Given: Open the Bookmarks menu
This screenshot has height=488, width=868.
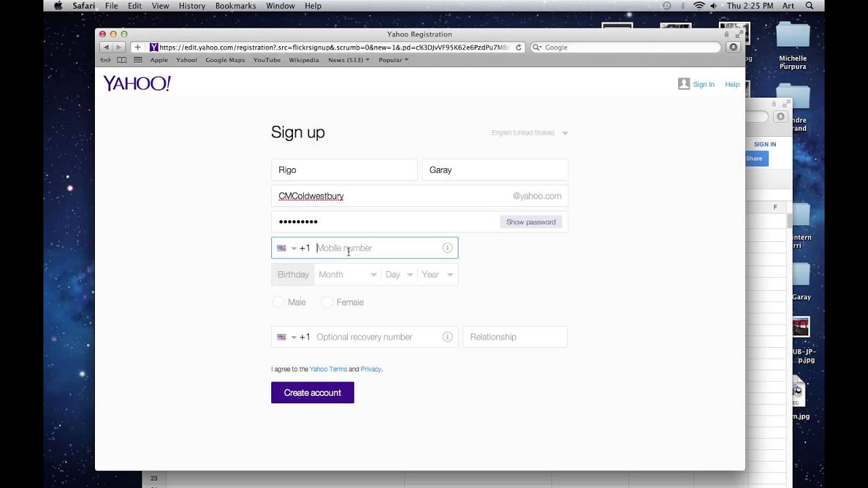Looking at the screenshot, I should click(x=235, y=6).
